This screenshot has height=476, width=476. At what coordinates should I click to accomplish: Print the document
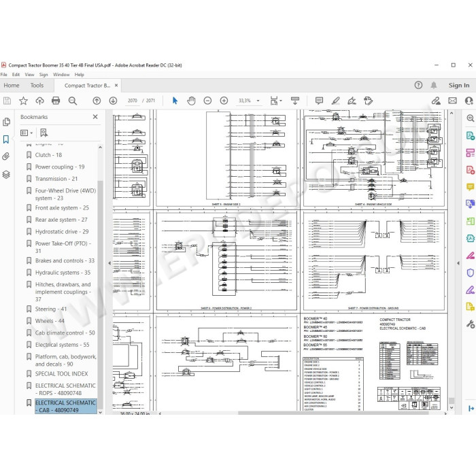[x=56, y=101]
